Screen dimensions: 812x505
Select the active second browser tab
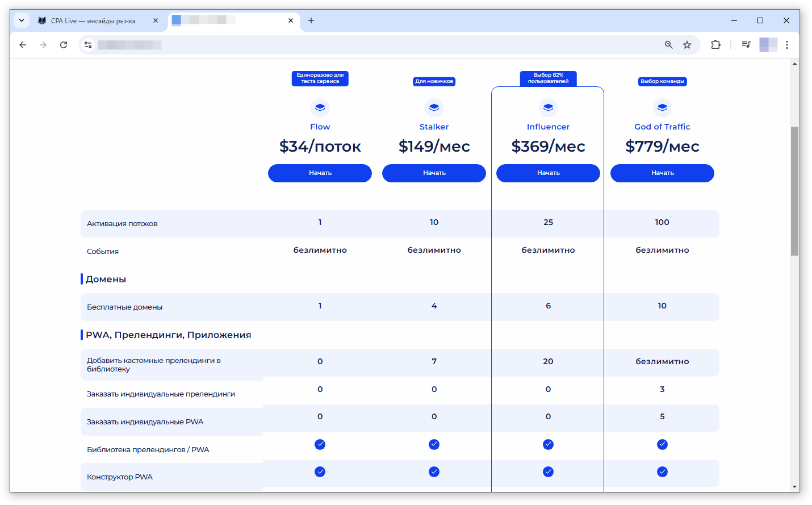(x=233, y=20)
